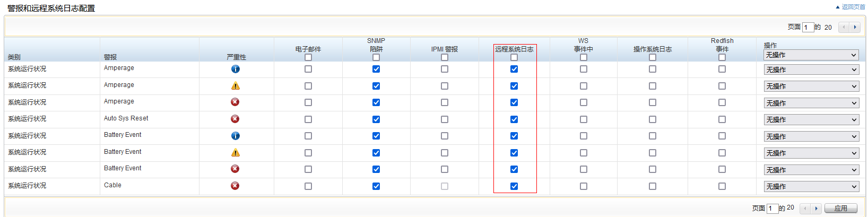
Task: Click the 严重性 column header
Action: click(236, 57)
